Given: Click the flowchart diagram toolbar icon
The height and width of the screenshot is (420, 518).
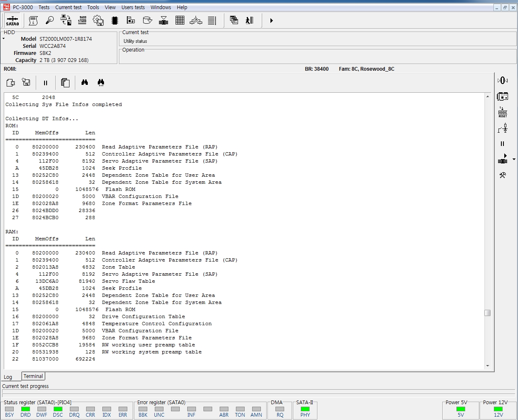Looking at the screenshot, I should [x=196, y=20].
